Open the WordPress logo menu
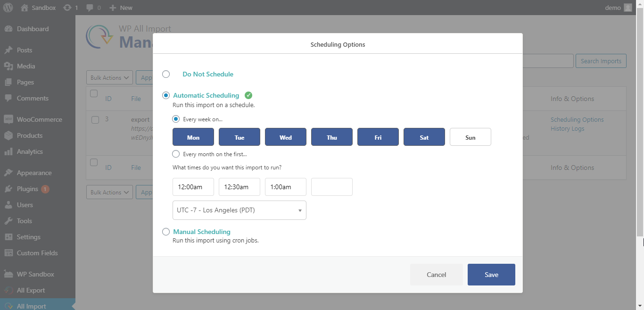The width and height of the screenshot is (644, 310). [8, 8]
